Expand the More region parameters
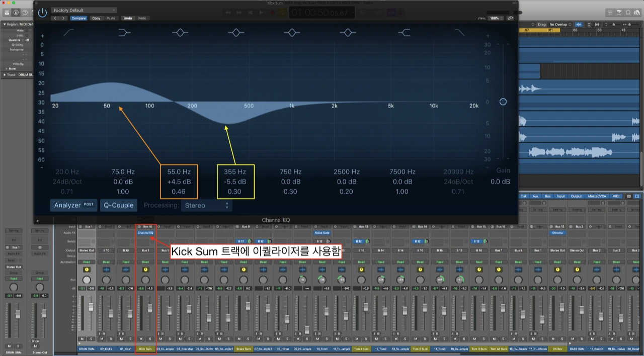 point(7,68)
